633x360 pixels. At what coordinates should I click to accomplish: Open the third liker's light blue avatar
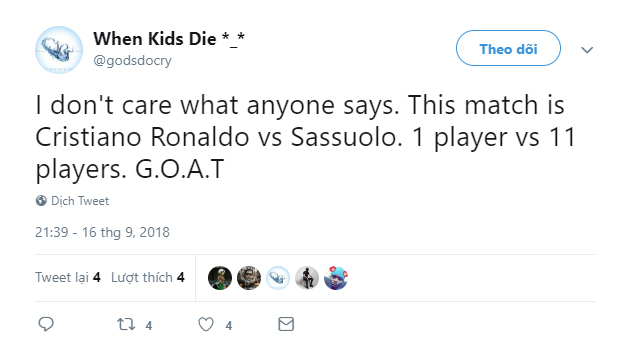pyautogui.click(x=278, y=278)
